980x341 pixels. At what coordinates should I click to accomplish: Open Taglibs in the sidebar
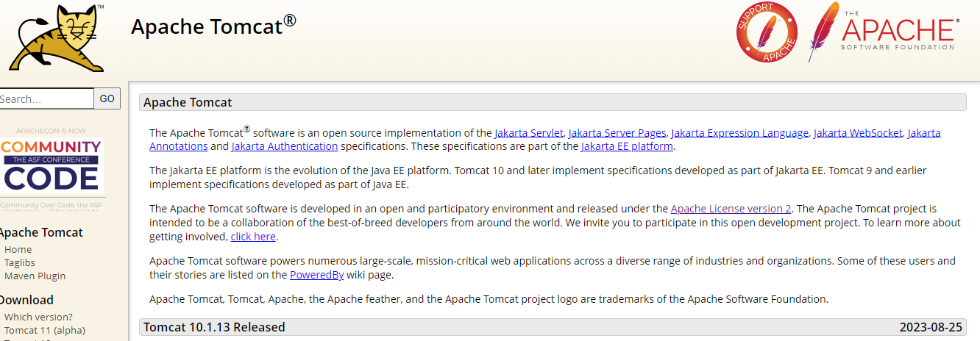click(x=20, y=262)
